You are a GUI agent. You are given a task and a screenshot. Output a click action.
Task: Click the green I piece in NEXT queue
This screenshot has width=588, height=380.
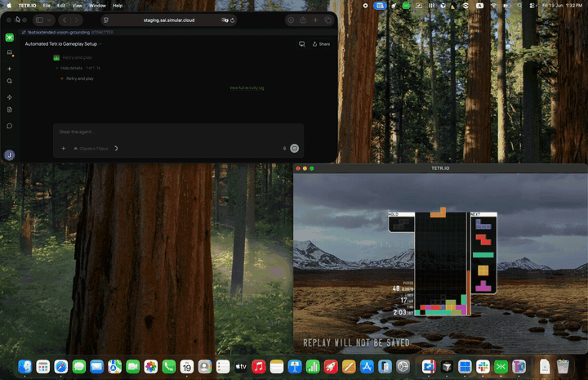coord(483,255)
